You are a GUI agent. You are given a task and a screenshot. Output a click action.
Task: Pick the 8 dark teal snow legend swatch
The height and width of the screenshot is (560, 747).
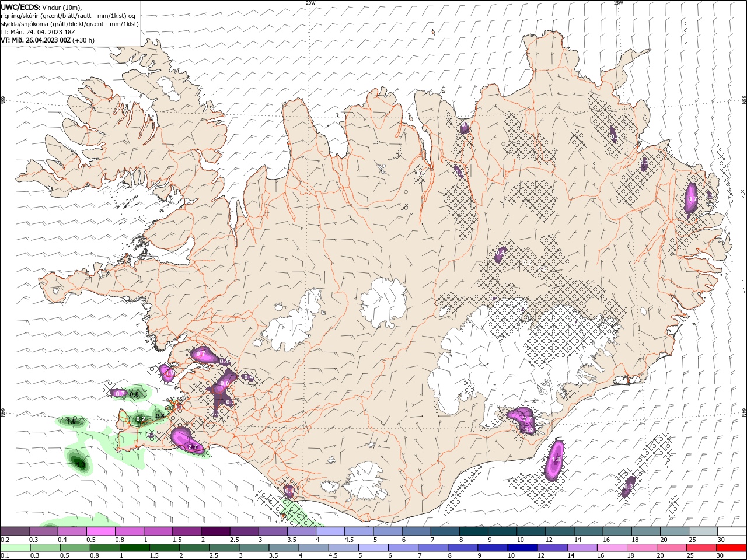coord(474,531)
